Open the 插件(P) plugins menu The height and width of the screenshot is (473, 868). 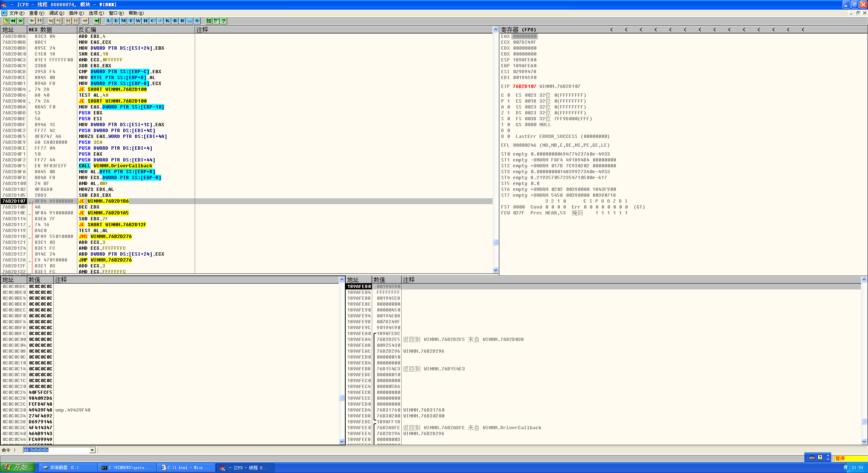[x=76, y=13]
